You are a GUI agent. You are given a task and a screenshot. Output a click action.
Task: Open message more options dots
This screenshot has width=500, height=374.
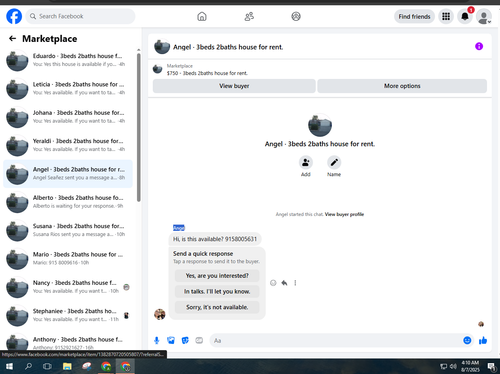coord(295,283)
